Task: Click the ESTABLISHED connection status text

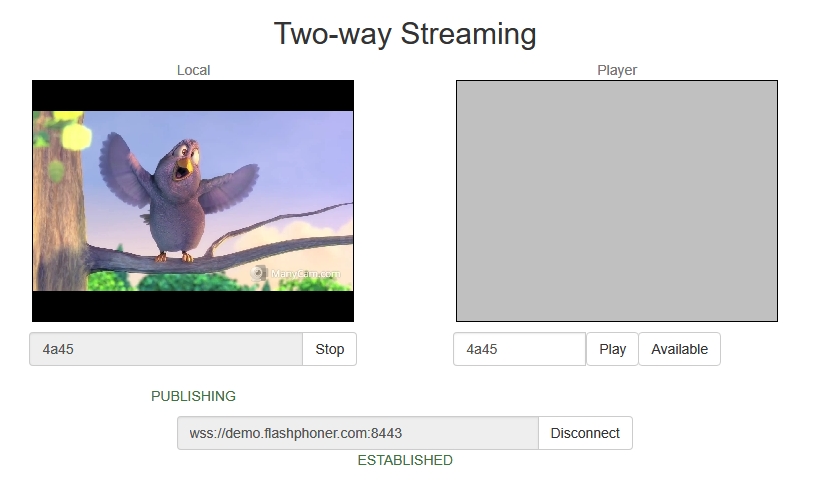Action: [405, 460]
